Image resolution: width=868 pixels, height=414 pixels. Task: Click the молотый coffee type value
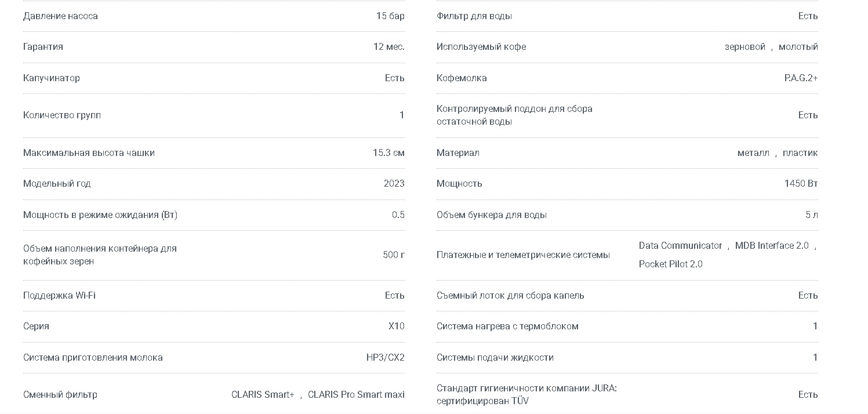(798, 47)
